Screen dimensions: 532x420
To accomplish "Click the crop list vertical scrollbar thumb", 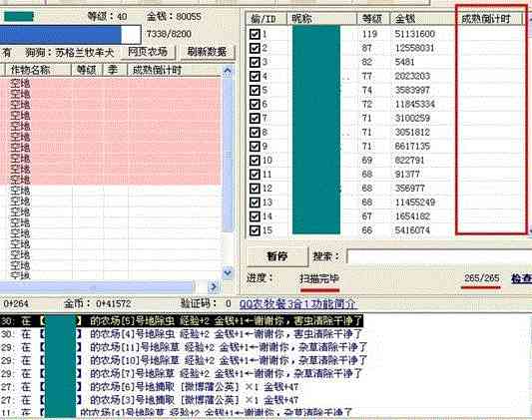I will point(228,154).
